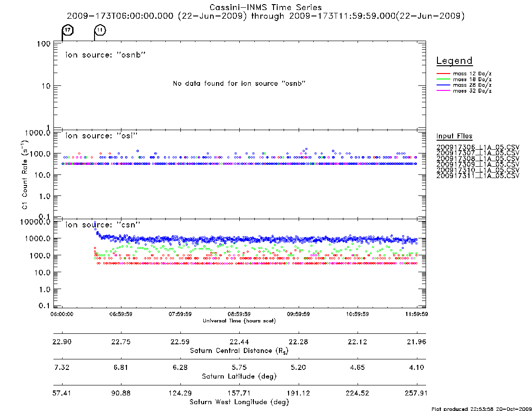
Task: Click the C1 Count Rate axis label
Action: coord(24,174)
